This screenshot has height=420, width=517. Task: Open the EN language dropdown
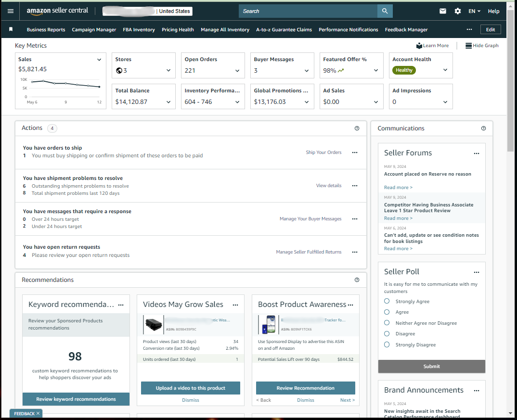[475, 11]
